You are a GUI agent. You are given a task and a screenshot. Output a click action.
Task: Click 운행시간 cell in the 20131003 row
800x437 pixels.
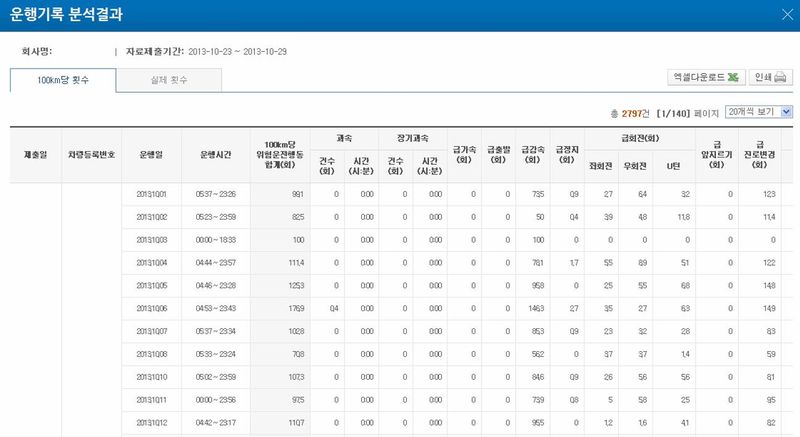tap(215, 240)
